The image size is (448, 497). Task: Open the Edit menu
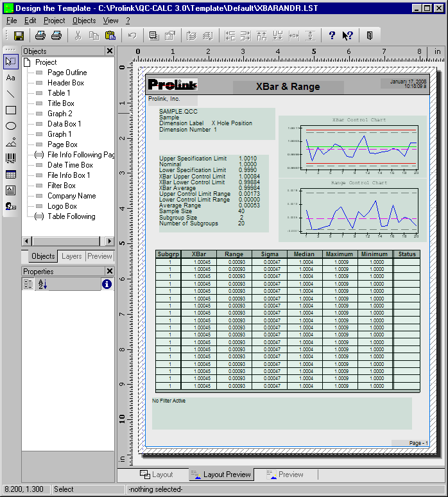tap(30, 21)
